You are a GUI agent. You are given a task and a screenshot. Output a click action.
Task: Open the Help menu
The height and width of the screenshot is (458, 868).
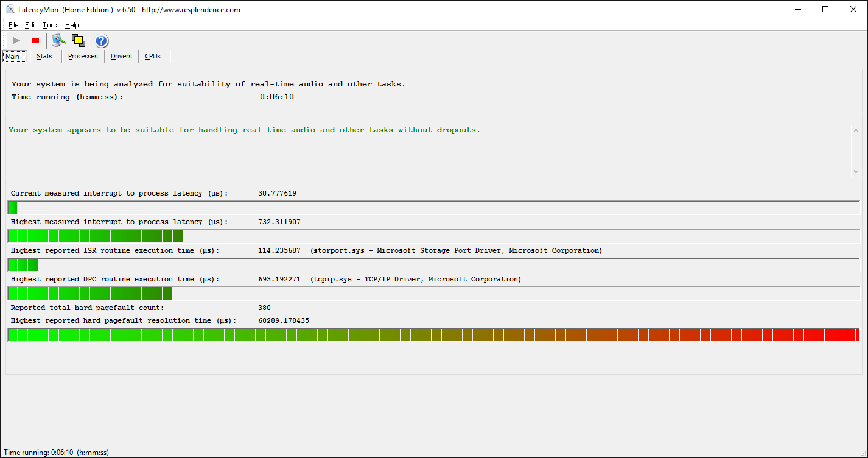point(72,25)
